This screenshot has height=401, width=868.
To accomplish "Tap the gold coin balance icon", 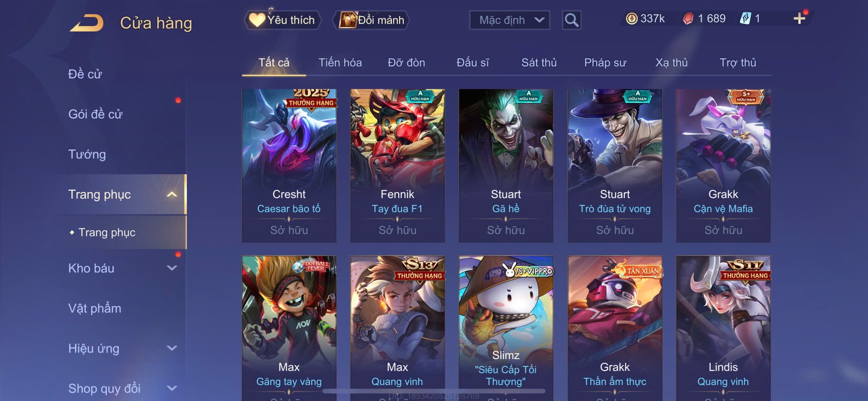I will tap(632, 18).
